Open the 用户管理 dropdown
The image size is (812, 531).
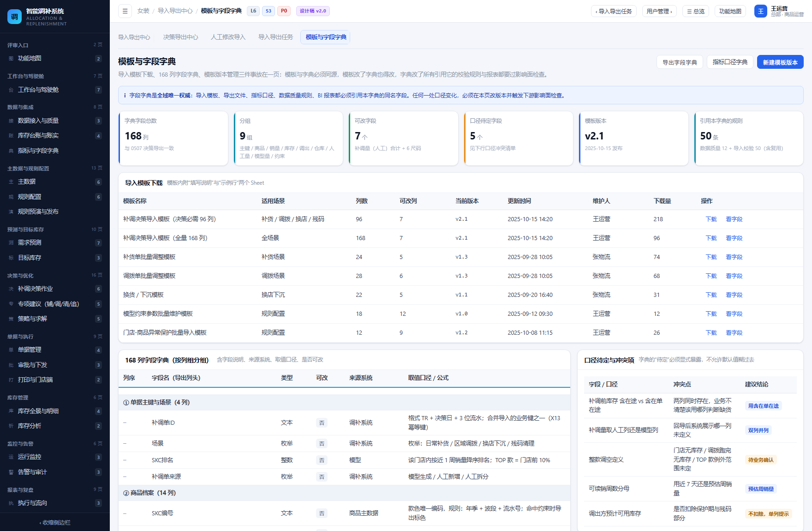tap(659, 11)
